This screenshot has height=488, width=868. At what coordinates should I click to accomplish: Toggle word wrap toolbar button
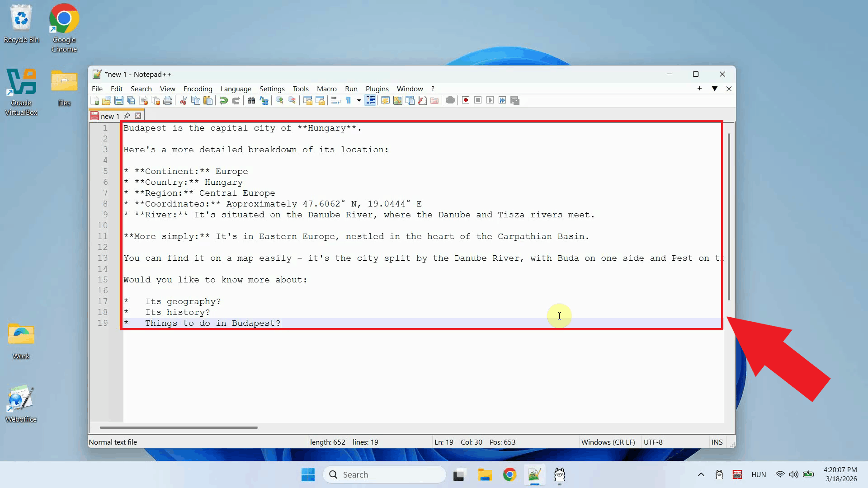335,100
